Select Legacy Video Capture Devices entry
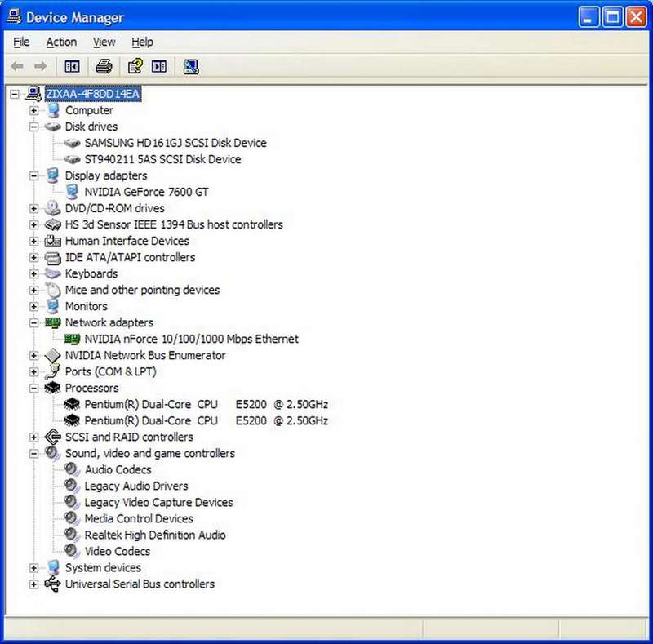 tap(158, 502)
